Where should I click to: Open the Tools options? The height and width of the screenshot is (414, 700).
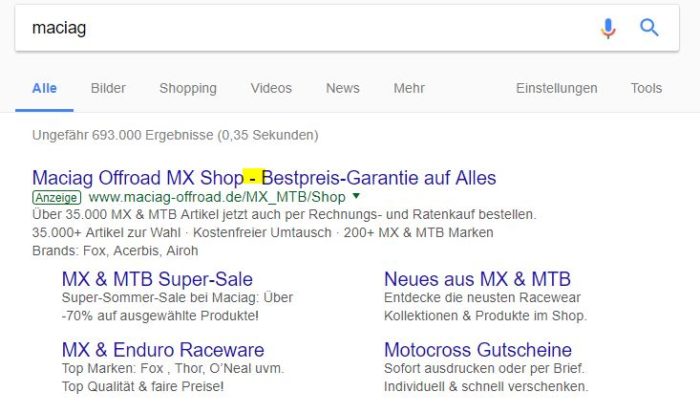pyautogui.click(x=646, y=88)
